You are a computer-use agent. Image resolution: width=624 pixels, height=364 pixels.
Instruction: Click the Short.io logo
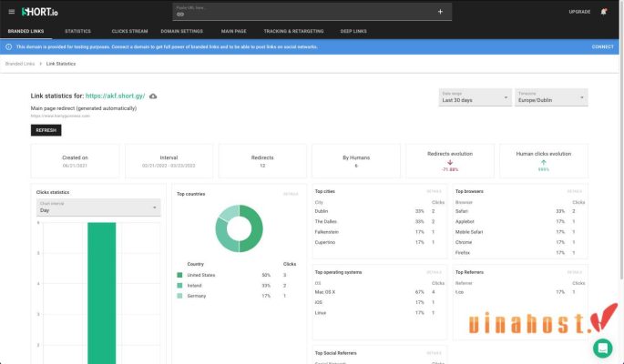tap(40, 12)
